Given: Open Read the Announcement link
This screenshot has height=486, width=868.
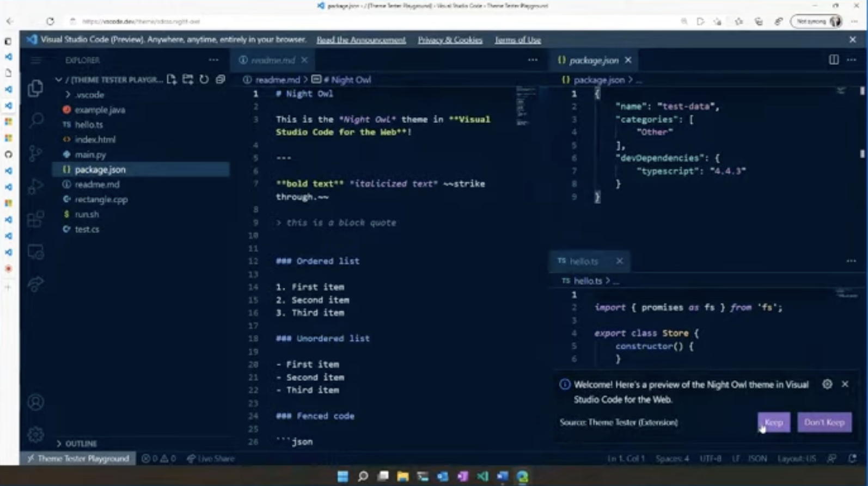Looking at the screenshot, I should pos(361,40).
